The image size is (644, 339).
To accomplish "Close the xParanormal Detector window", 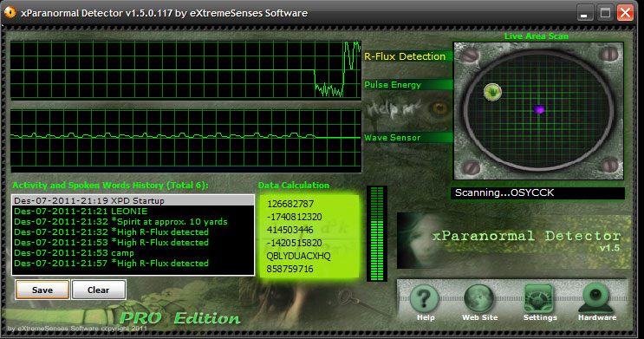I will (625, 13).
